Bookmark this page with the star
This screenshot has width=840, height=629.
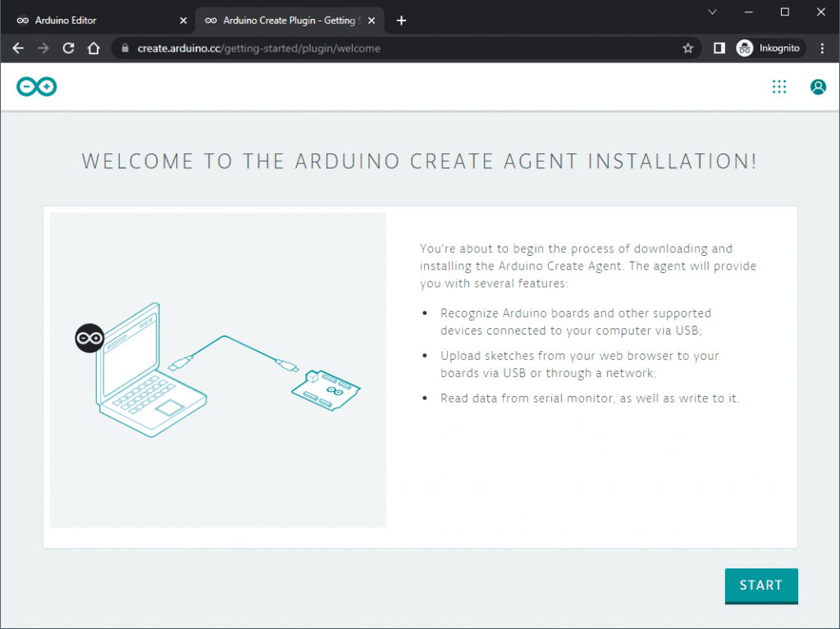click(x=687, y=48)
